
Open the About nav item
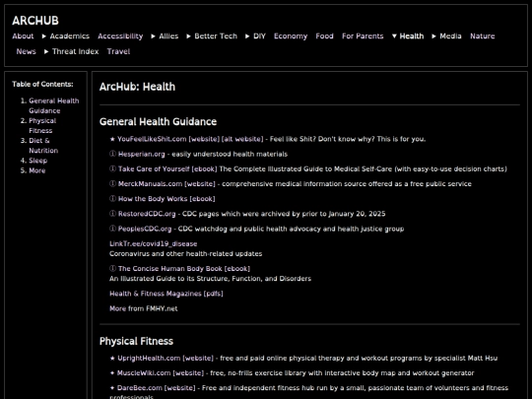point(23,36)
